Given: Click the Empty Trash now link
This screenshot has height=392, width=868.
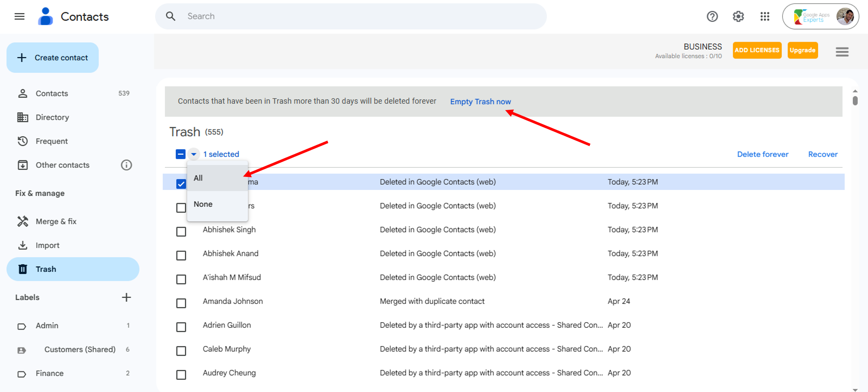Looking at the screenshot, I should (x=480, y=101).
